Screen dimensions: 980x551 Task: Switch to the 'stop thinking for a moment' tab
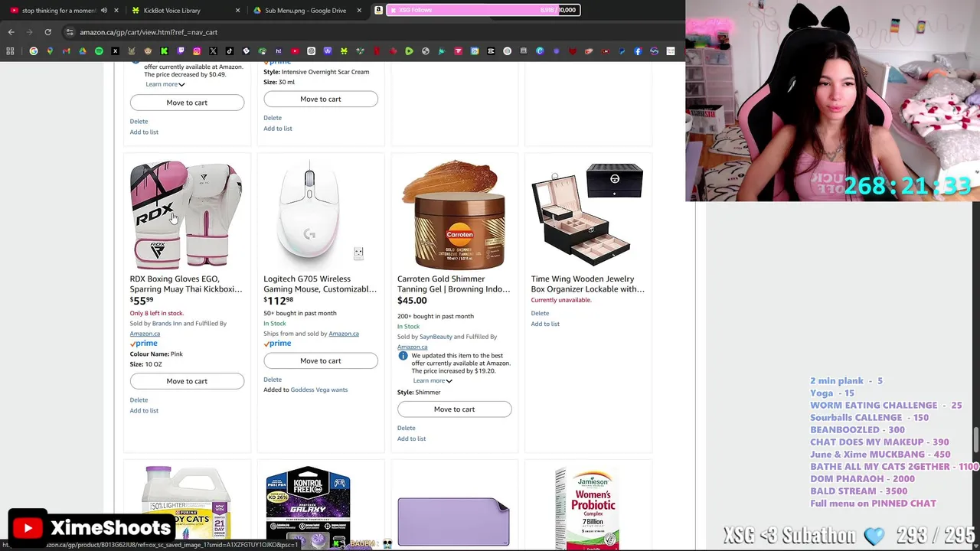click(59, 11)
